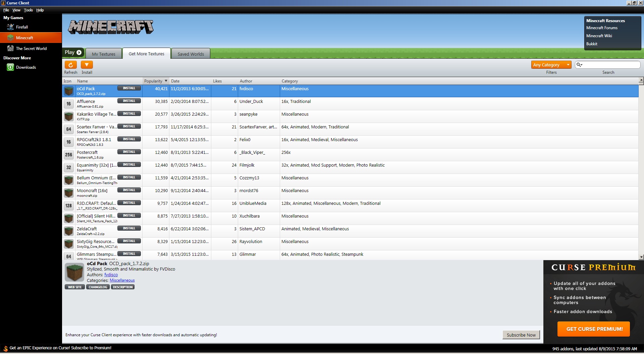Viewport: 644px width, 354px height.
Task: Click the search magnifier icon
Action: (x=579, y=65)
